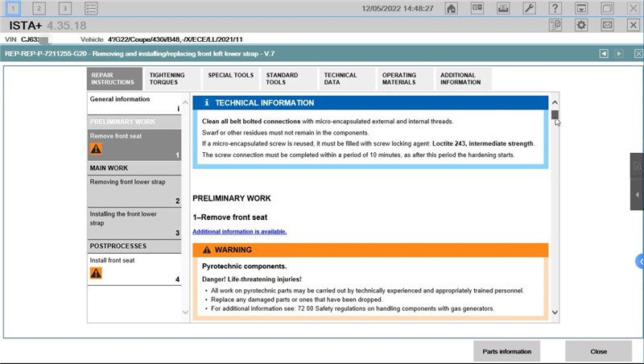
Task: Go to next document with right arrow
Action: pyautogui.click(x=619, y=53)
